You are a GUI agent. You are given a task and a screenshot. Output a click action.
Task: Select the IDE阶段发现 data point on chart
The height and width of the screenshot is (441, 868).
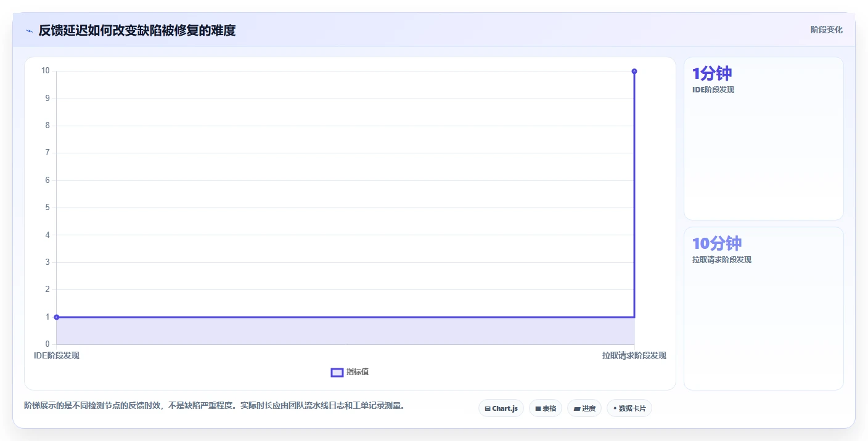click(57, 317)
